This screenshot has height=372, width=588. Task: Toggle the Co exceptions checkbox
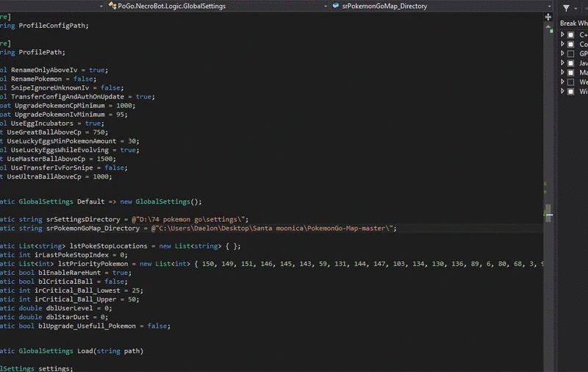(571, 44)
